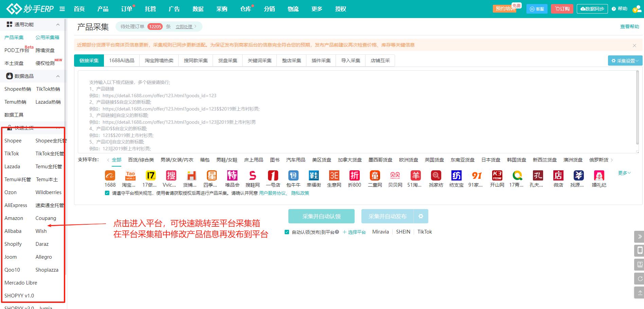
Task: Open the 立即处理 pending orders link
Action: point(185,27)
